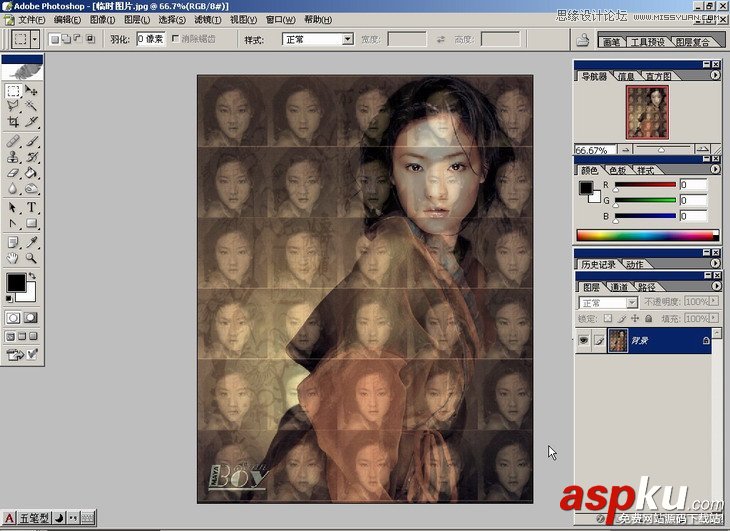Open the 编辑(E) menu
The image size is (730, 531).
67,20
